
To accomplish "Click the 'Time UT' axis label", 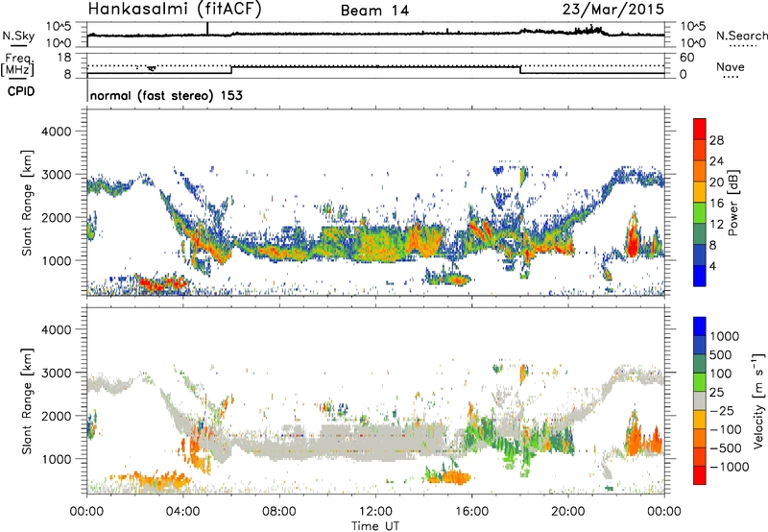I will tap(375, 525).
